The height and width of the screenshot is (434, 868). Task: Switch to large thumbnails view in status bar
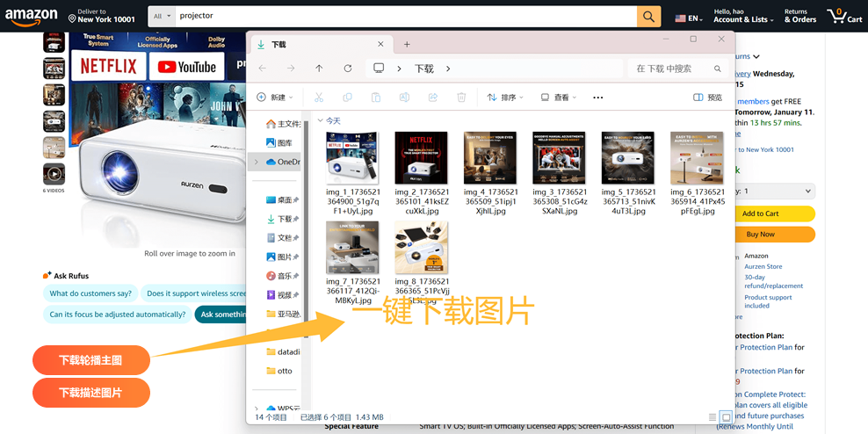click(726, 416)
